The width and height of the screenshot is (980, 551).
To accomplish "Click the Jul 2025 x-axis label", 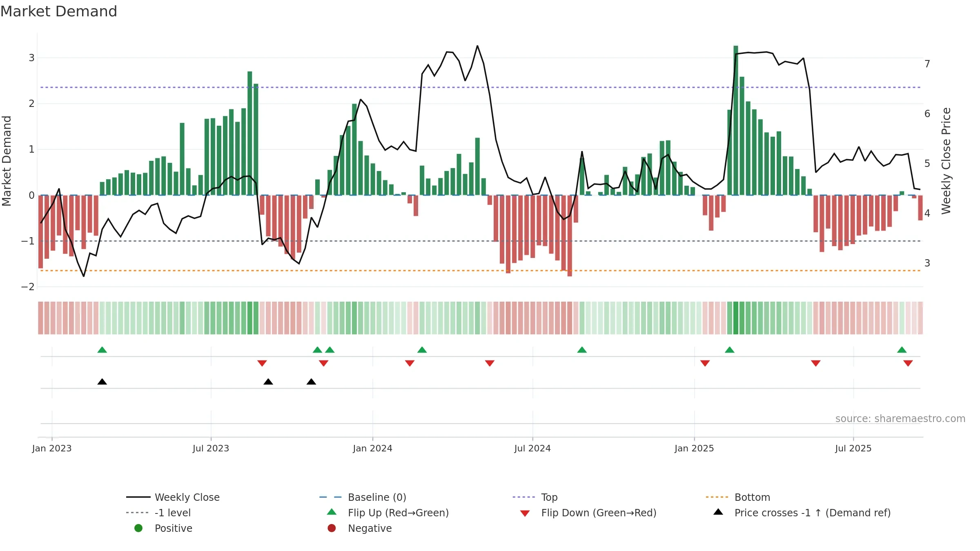I will [x=853, y=449].
